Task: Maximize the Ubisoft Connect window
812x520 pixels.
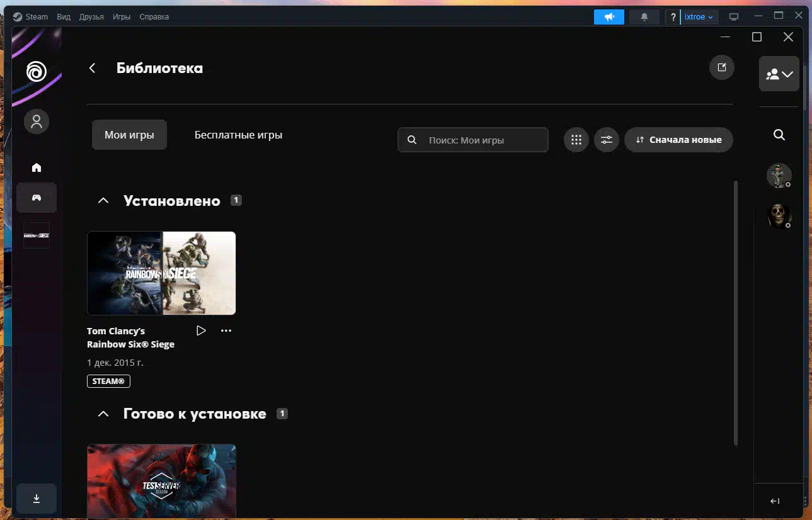Action: (x=757, y=37)
